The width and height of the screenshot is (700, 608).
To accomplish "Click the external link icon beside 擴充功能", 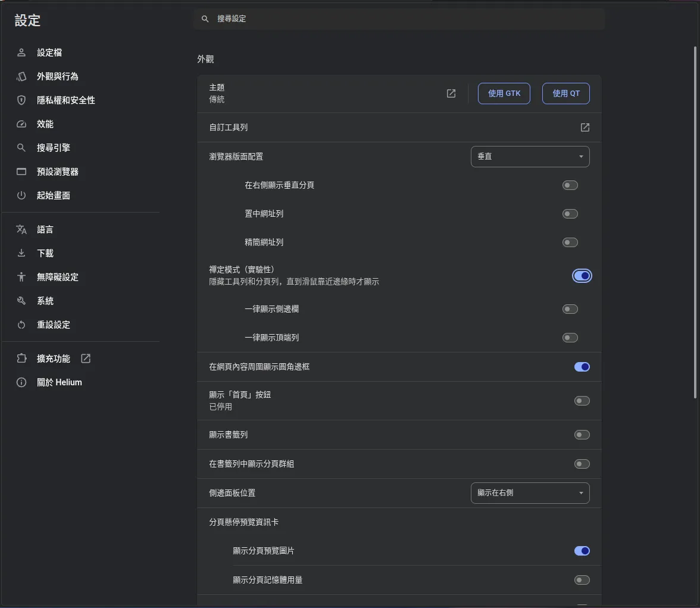I will 86,358.
